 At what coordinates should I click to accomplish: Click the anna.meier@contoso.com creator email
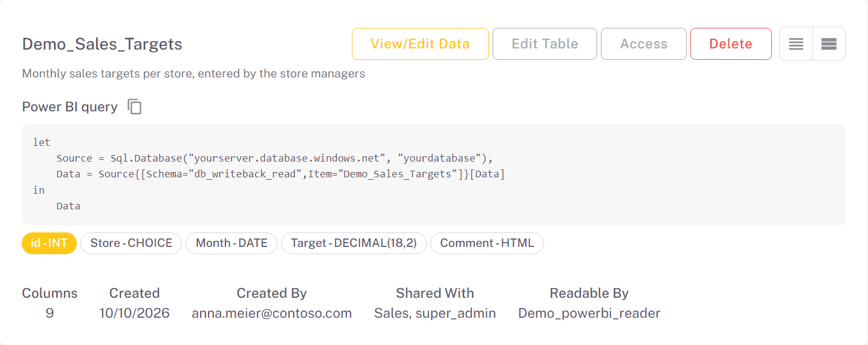pos(271,314)
